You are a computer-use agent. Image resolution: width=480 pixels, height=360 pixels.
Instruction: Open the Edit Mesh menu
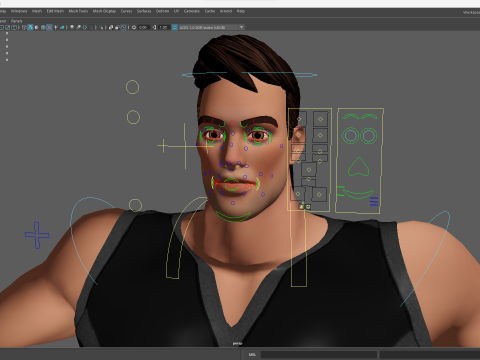55,11
